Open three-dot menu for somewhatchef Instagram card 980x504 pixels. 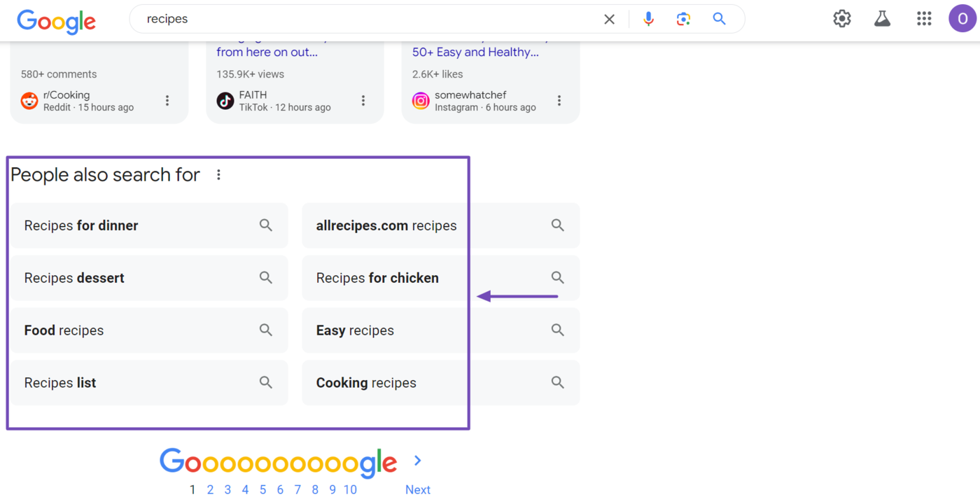(559, 101)
